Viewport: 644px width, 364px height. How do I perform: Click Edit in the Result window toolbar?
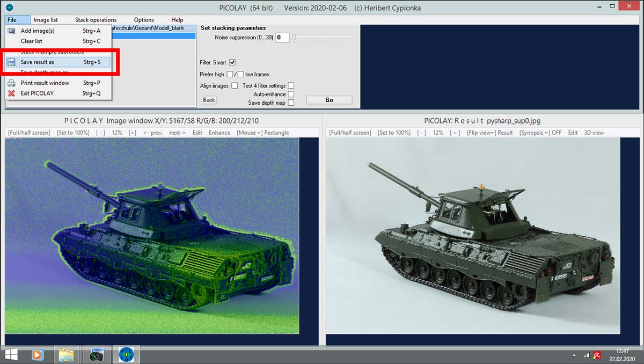point(573,133)
